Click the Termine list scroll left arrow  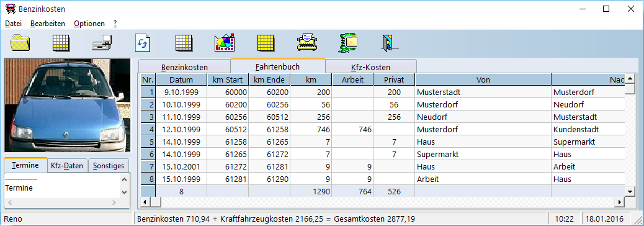(11, 202)
